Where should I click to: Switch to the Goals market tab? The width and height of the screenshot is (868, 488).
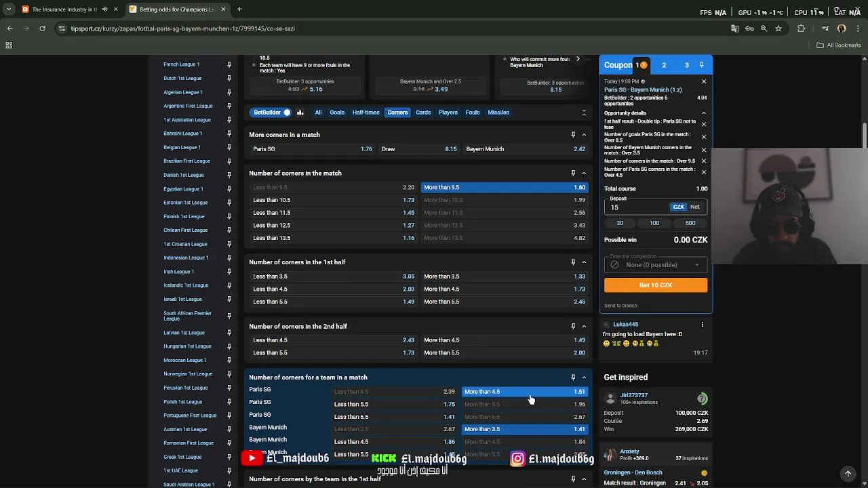pos(337,113)
